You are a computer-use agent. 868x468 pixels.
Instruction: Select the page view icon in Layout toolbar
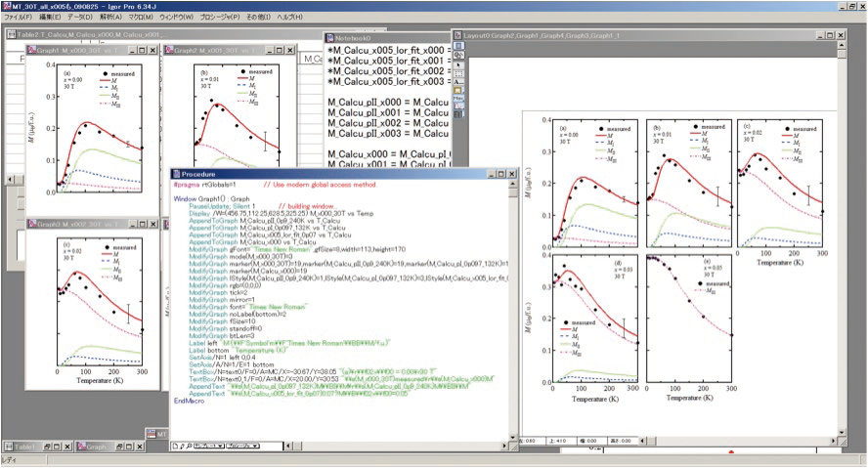[458, 46]
